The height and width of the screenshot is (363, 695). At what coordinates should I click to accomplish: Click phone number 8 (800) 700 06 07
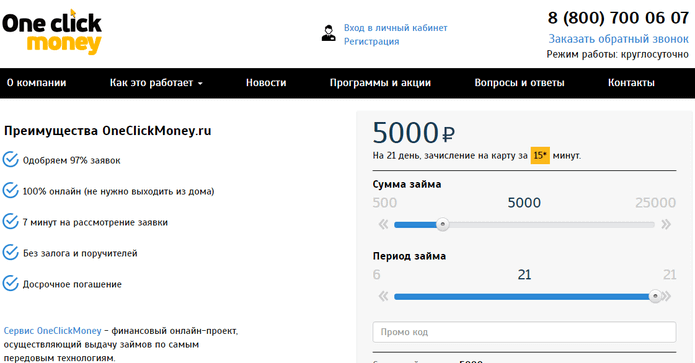coord(618,18)
